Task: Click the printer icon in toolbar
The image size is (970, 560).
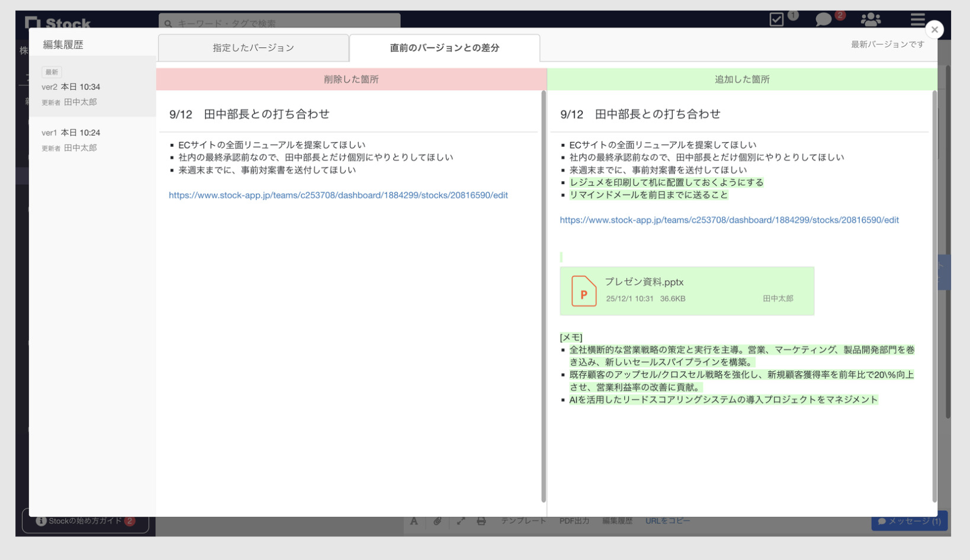Action: click(481, 521)
